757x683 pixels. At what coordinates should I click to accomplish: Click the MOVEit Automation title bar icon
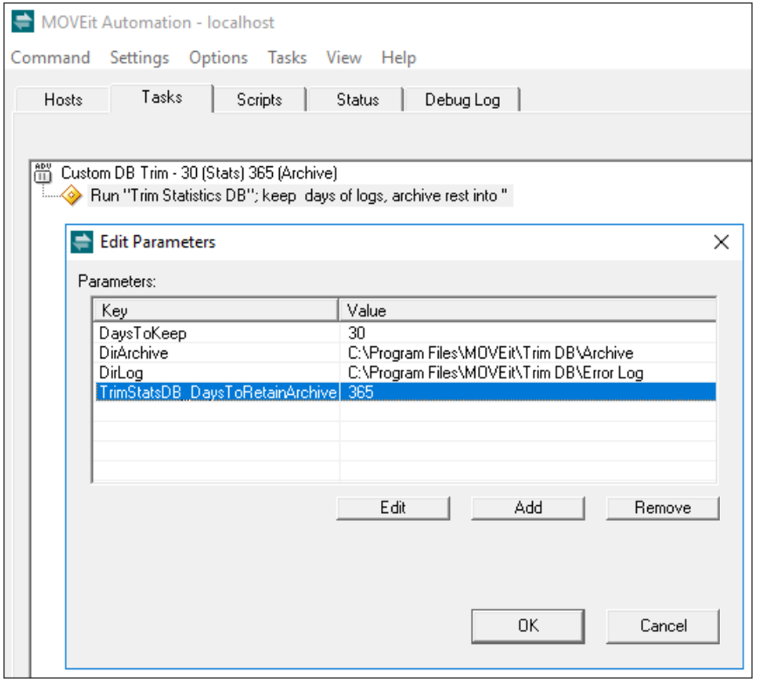point(20,21)
